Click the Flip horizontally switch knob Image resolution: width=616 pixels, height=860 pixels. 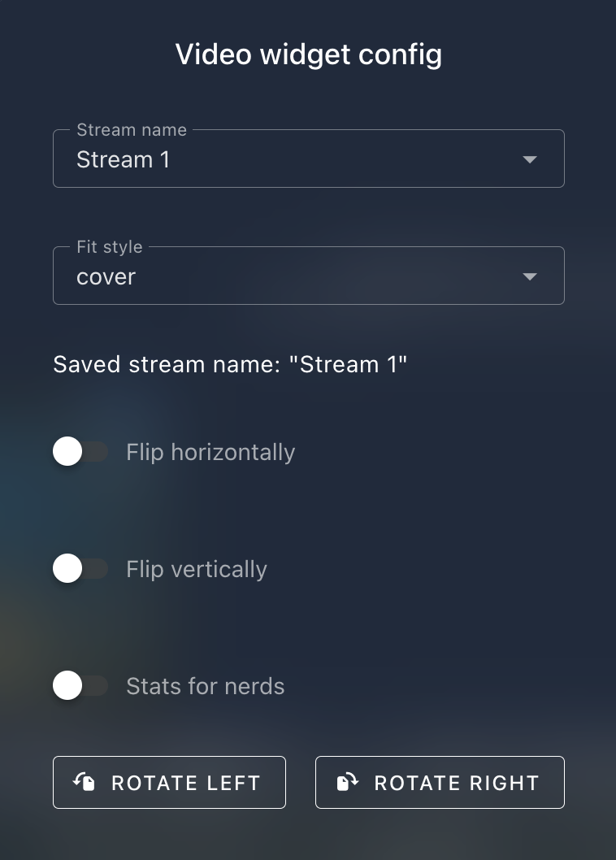67,451
